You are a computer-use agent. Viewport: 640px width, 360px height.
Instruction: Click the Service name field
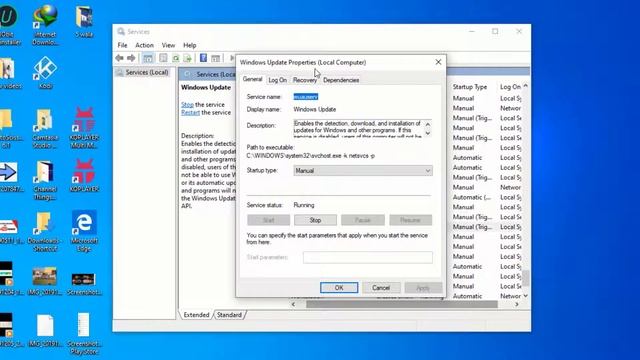pyautogui.click(x=306, y=97)
